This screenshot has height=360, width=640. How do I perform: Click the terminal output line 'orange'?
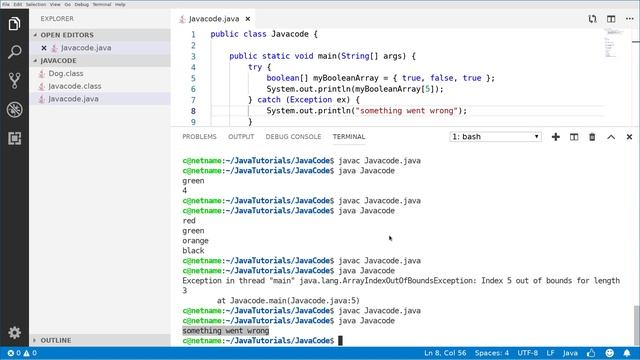195,240
